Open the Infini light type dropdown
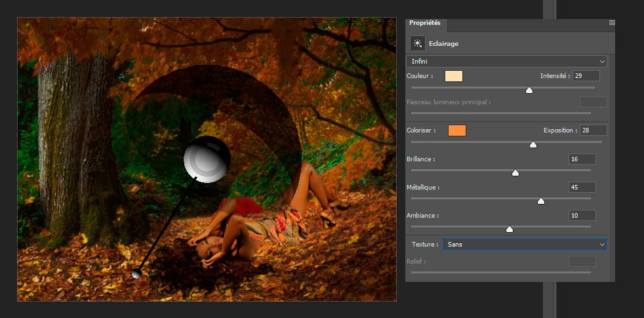 pyautogui.click(x=506, y=61)
